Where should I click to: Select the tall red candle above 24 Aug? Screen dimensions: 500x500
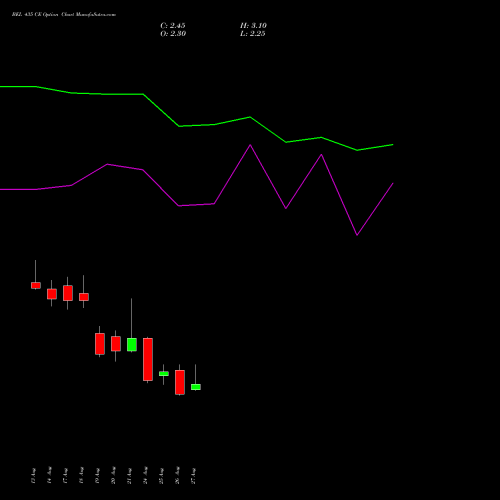(148, 359)
